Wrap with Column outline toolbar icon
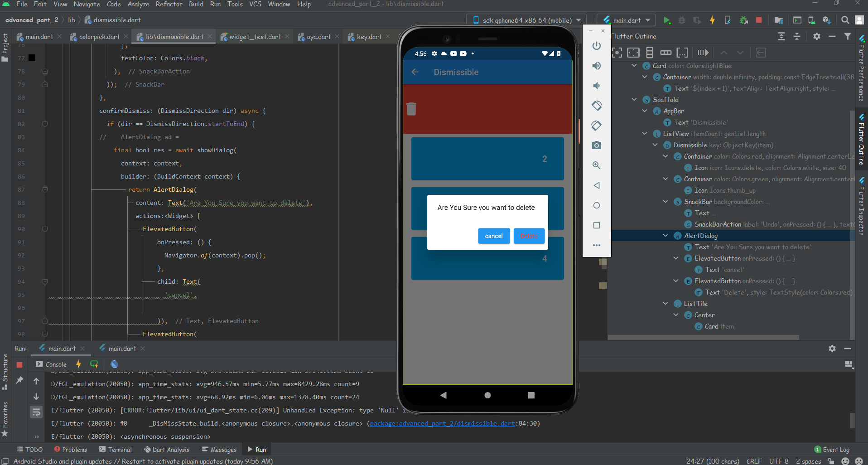 coord(650,53)
